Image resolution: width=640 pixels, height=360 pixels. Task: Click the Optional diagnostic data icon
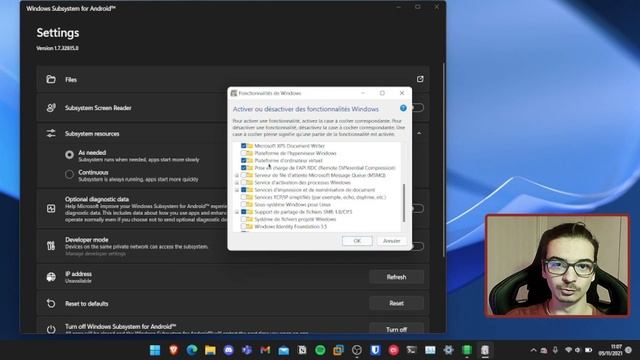coord(51,209)
